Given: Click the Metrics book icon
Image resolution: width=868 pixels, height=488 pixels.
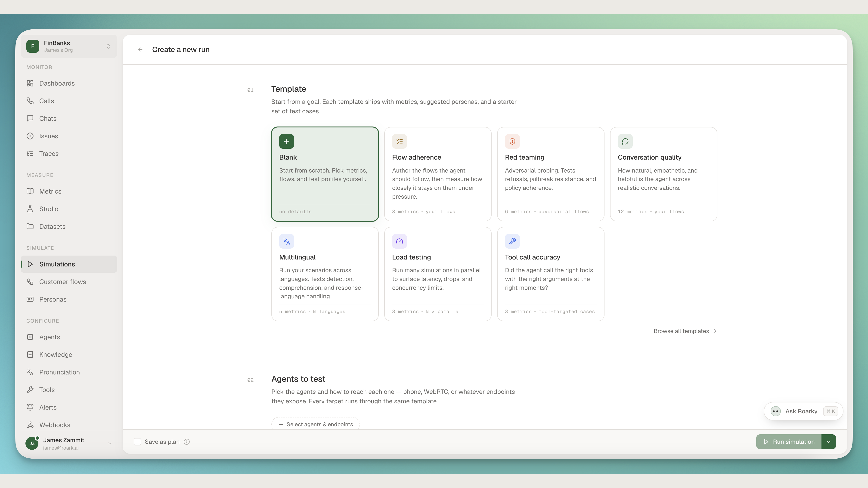Looking at the screenshot, I should click(x=30, y=191).
